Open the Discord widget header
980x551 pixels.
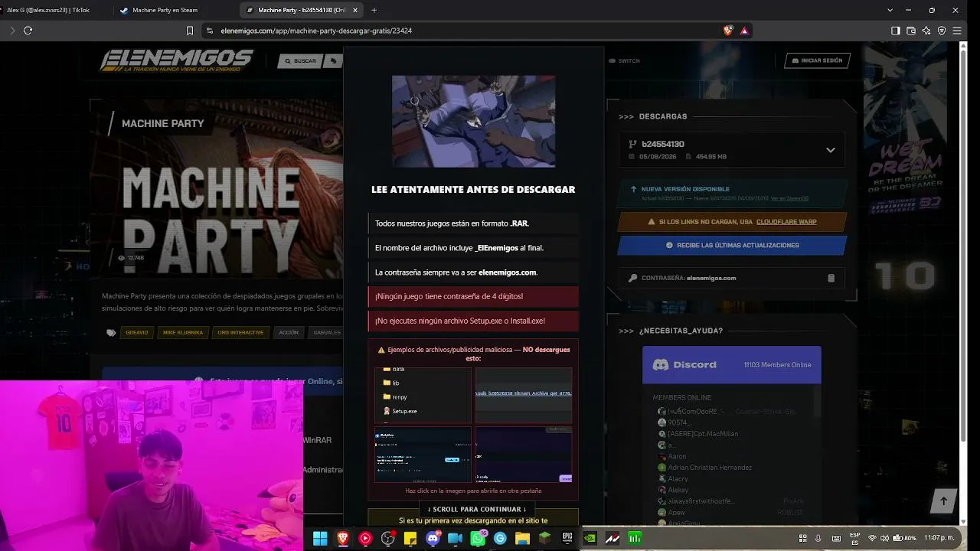tap(731, 365)
